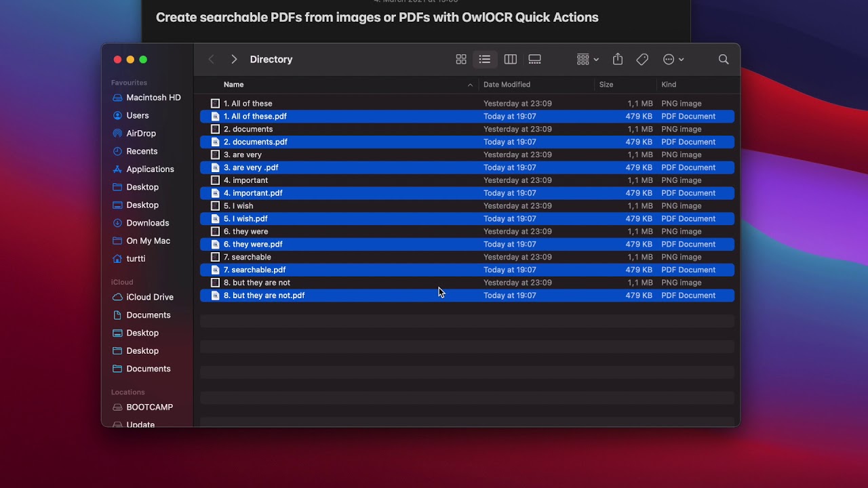Open the More actions ellipsis menu

click(673, 60)
